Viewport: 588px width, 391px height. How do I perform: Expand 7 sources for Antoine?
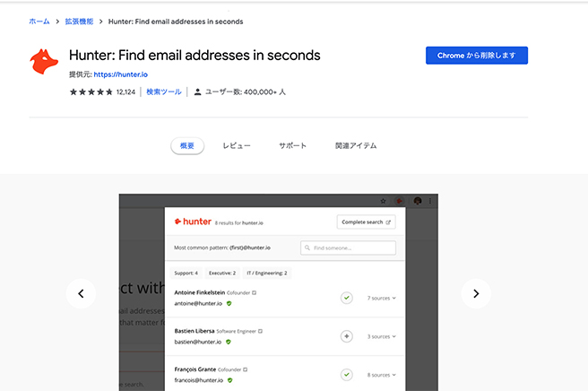click(381, 299)
